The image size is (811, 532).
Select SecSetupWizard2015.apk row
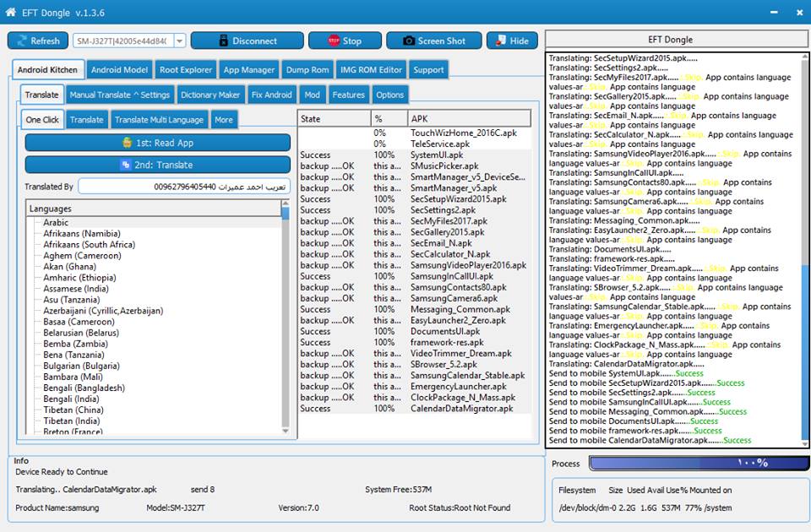(415, 199)
